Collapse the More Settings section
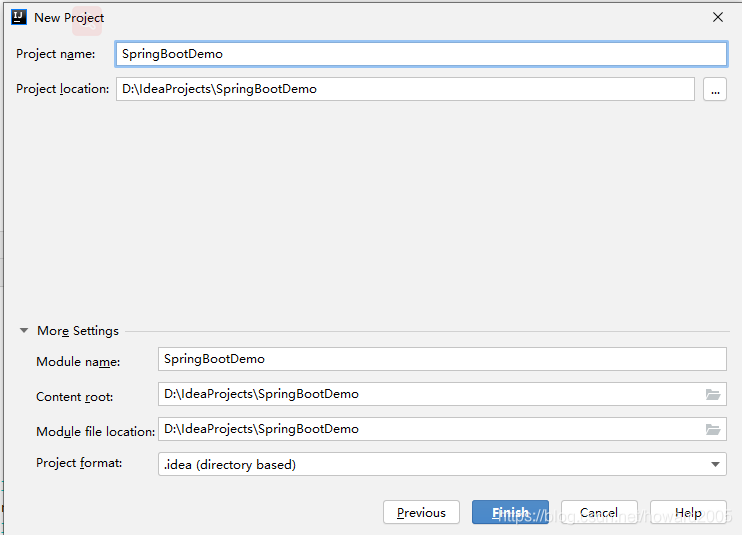 [24, 331]
